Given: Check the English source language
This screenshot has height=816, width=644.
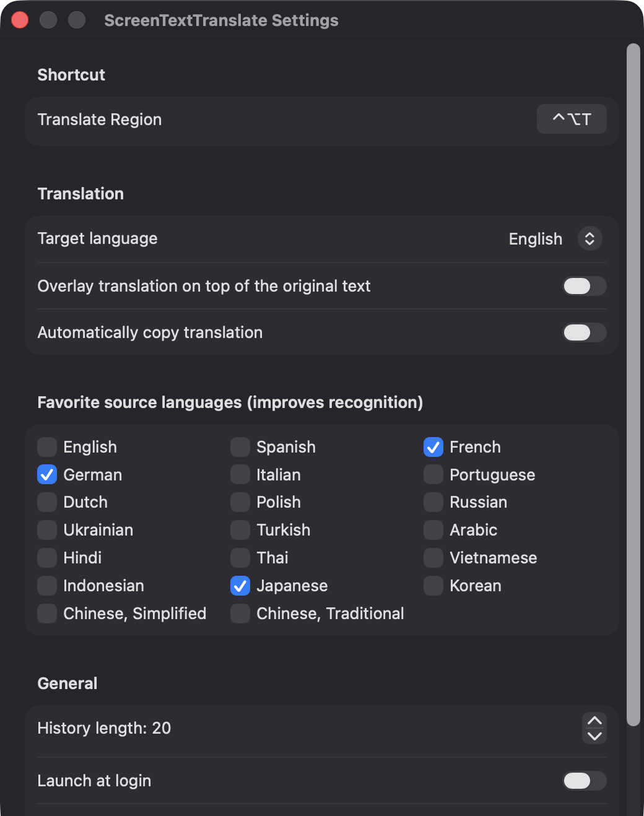Looking at the screenshot, I should point(47,447).
